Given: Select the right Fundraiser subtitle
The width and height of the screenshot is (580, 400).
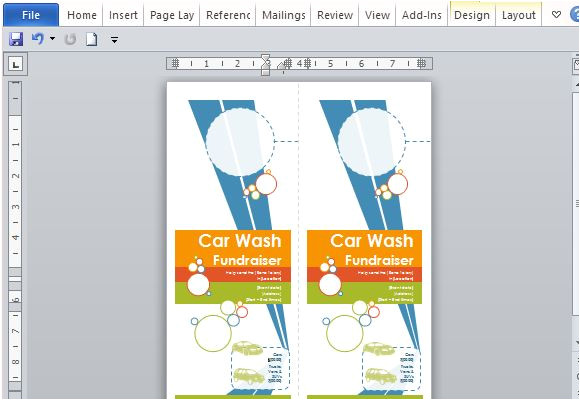Looking at the screenshot, I should (x=379, y=260).
